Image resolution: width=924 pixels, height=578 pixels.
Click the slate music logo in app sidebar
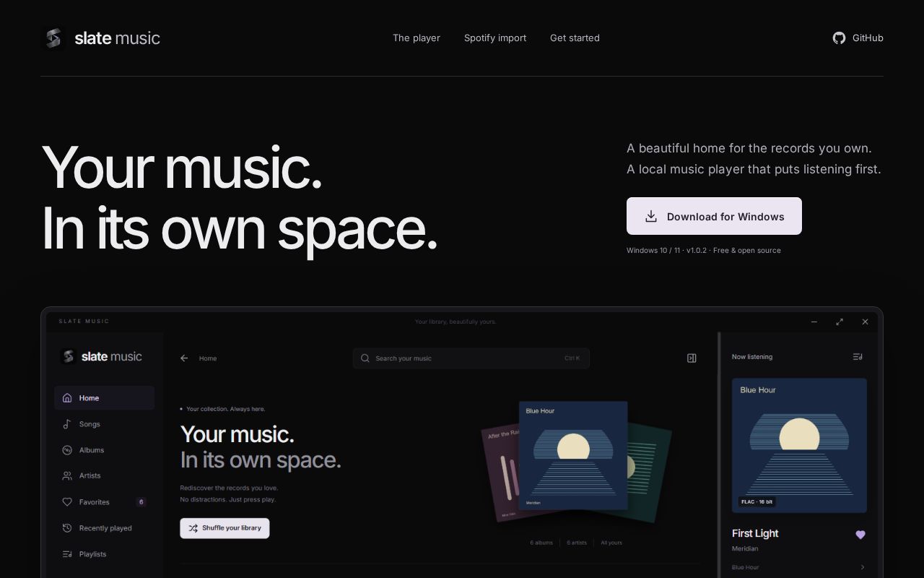pyautogui.click(x=101, y=356)
